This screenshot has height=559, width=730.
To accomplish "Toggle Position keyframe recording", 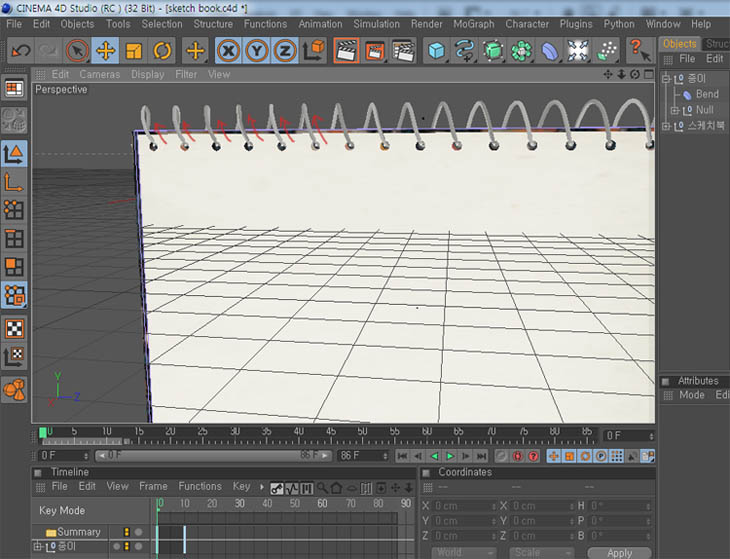I will 554,456.
